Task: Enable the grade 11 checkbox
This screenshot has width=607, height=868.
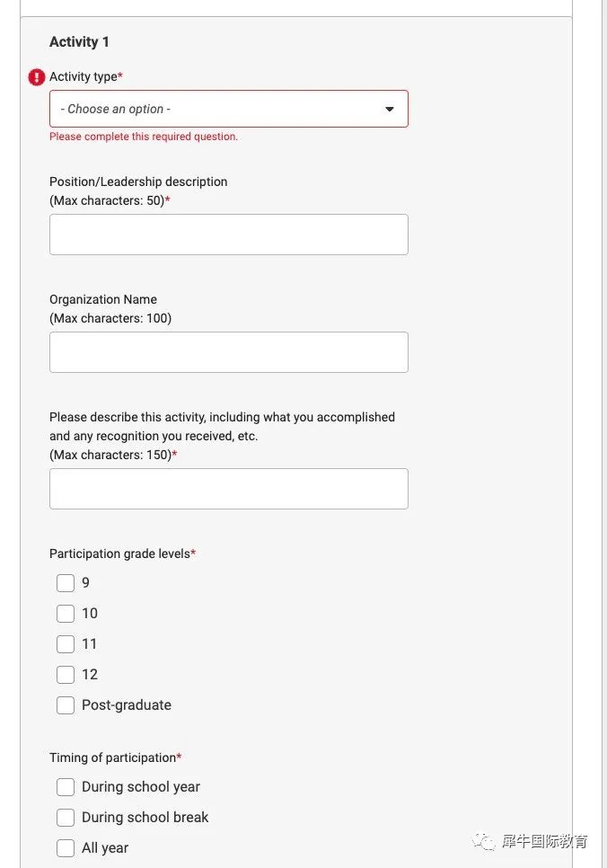Action: 66,643
